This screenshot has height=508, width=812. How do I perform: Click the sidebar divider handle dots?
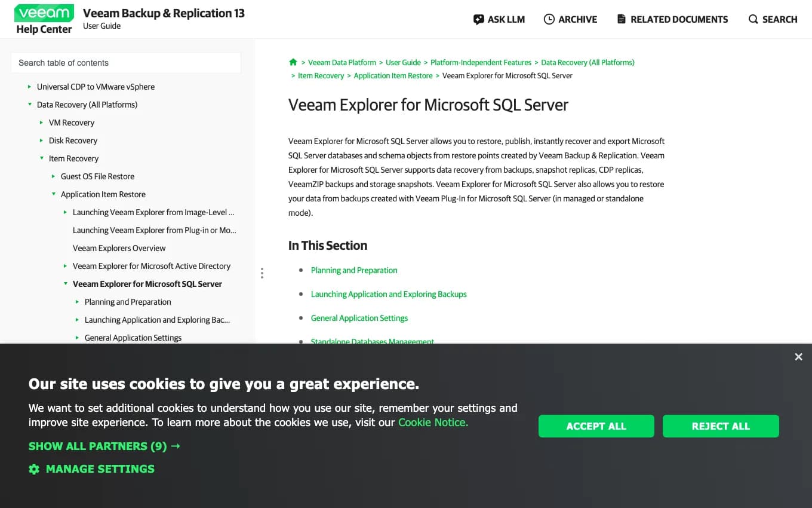(262, 273)
